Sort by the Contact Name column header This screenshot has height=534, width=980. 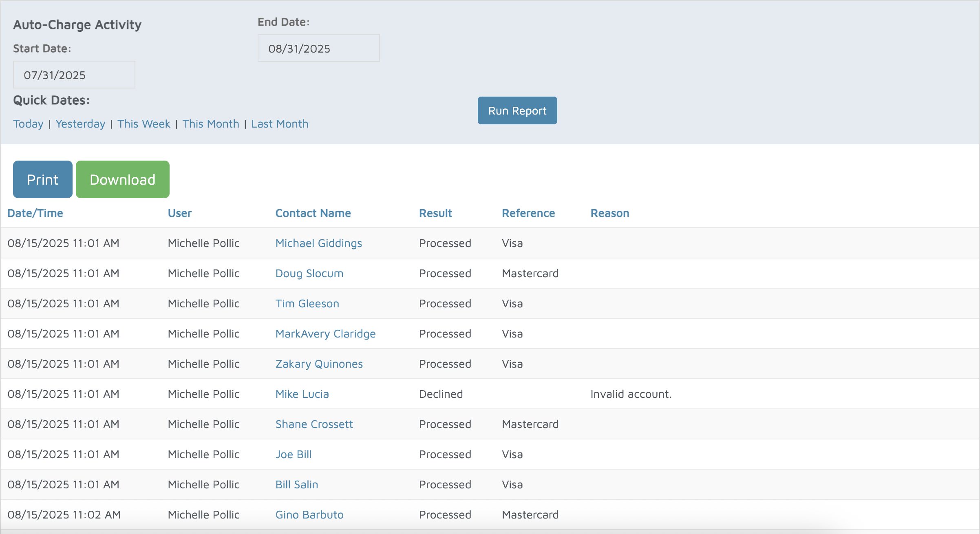(x=313, y=213)
